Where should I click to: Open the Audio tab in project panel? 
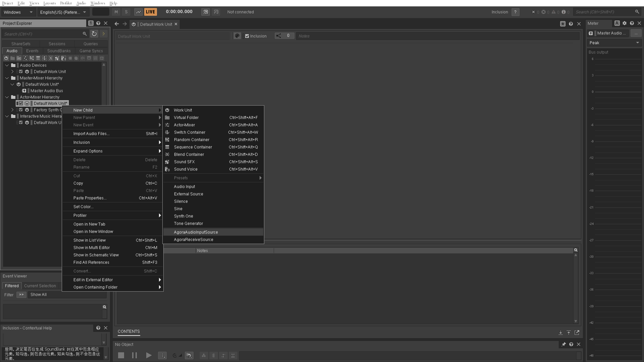click(12, 51)
